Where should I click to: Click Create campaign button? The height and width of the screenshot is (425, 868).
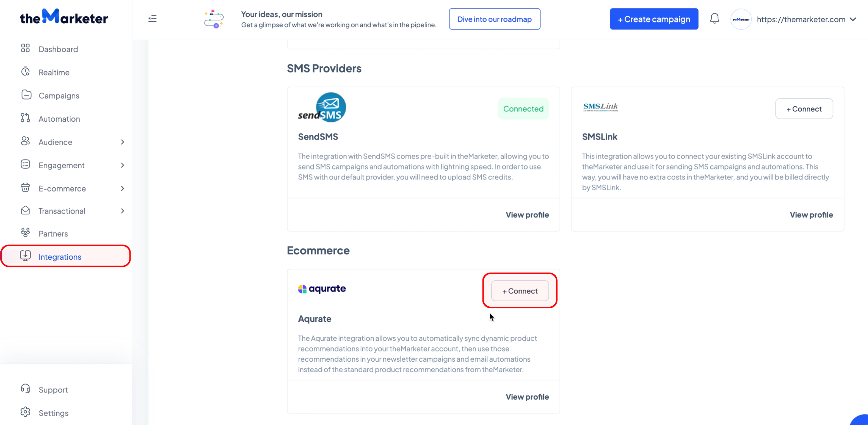[x=654, y=19]
